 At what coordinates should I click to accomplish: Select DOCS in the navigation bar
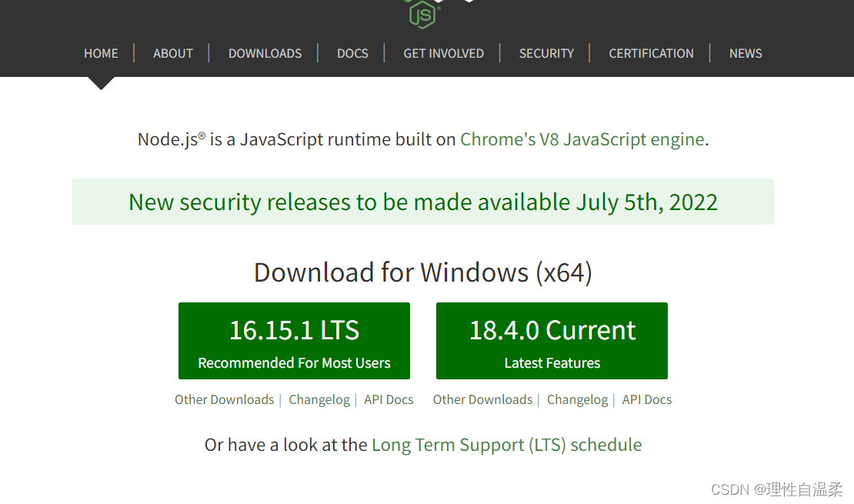point(352,53)
